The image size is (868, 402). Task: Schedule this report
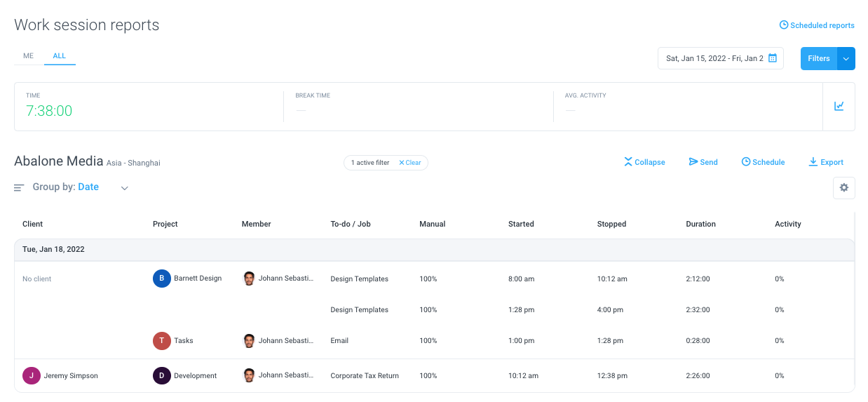[763, 162]
